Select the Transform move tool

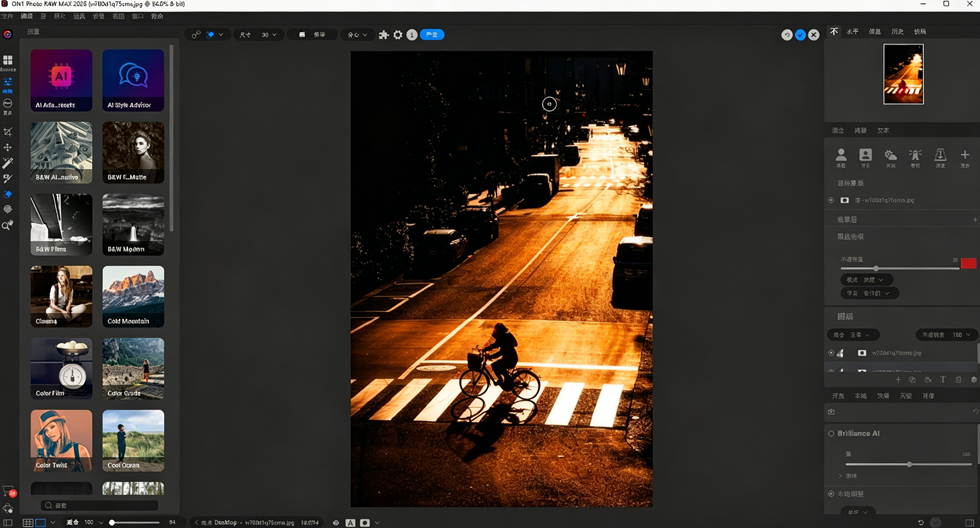pyautogui.click(x=8, y=148)
